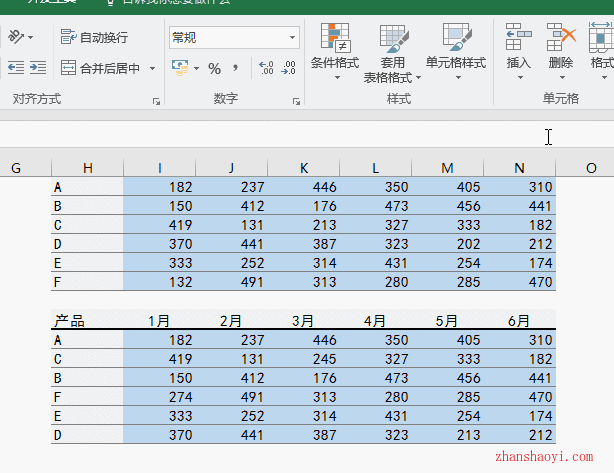Select the 5月 header cell
614x473 pixels.
point(448,321)
